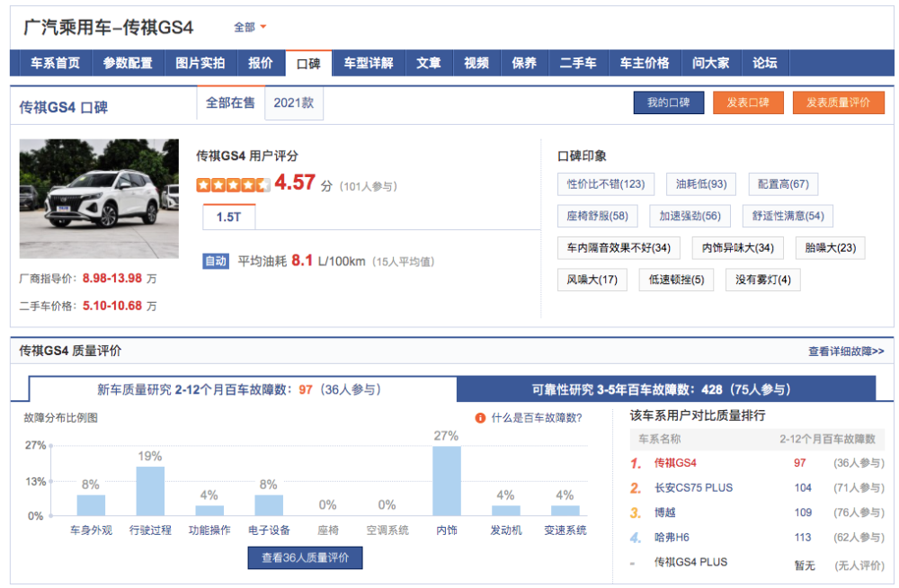The height and width of the screenshot is (588, 899).
Task: Click the 内饰 27% bar in chart
Action: 447,481
